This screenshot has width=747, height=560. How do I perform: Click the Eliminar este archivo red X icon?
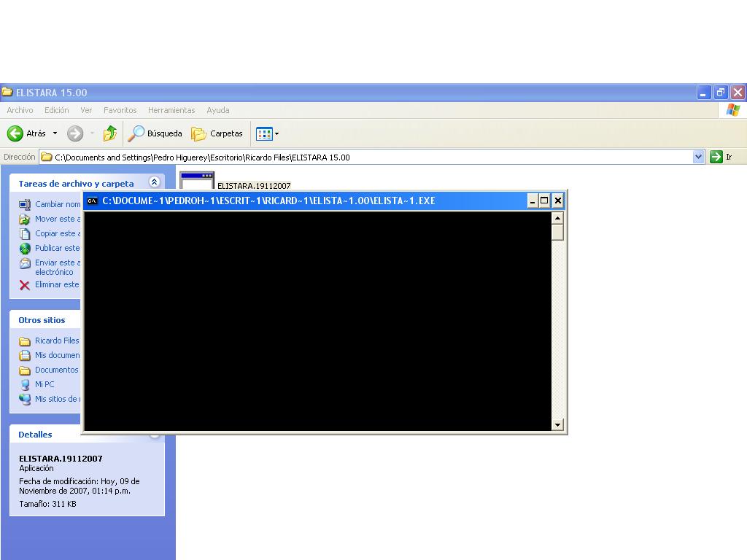coord(25,285)
